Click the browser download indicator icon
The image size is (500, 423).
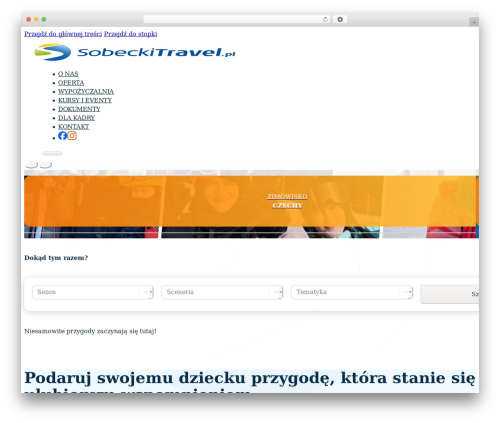point(340,20)
